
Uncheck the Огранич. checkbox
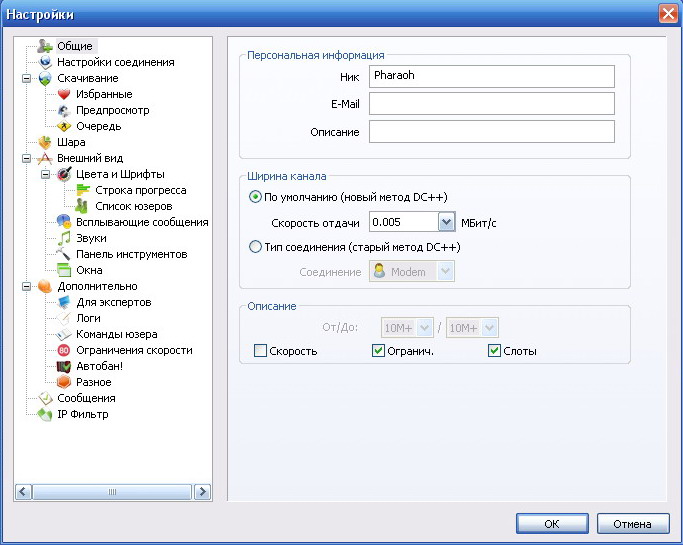[x=378, y=351]
